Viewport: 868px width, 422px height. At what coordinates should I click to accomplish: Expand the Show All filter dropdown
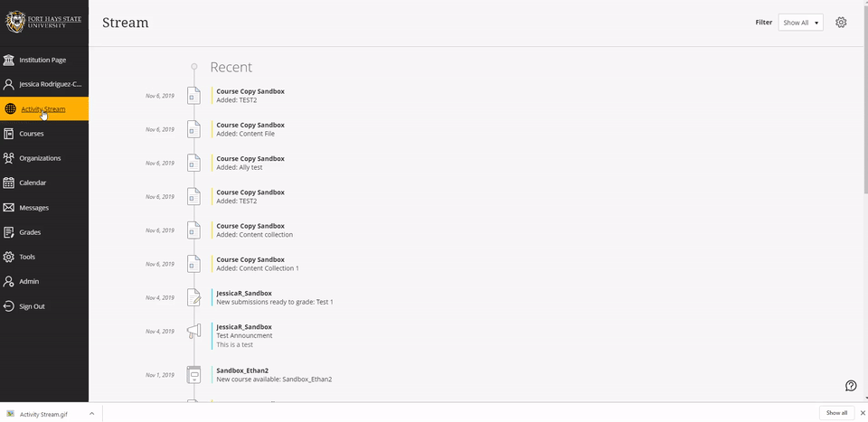[800, 23]
